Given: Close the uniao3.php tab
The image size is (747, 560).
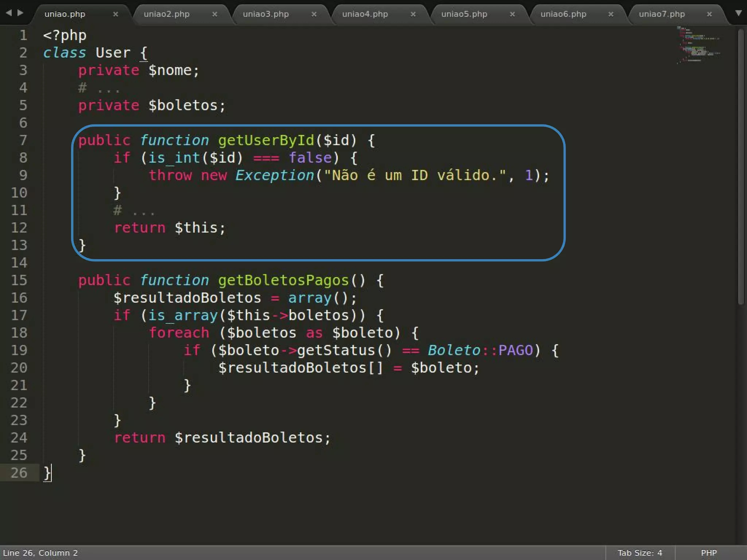Looking at the screenshot, I should 314,14.
